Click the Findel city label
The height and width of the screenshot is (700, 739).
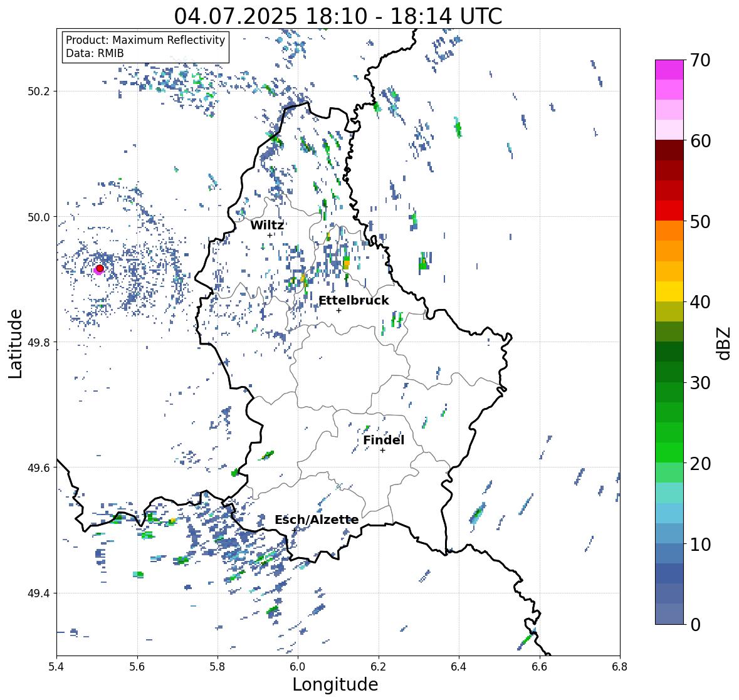click(x=384, y=440)
